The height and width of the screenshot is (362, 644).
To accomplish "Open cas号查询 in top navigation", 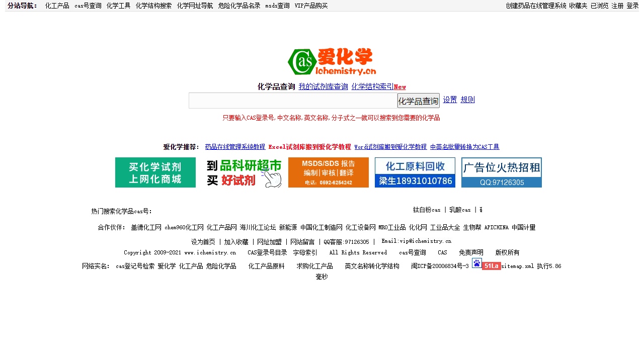I will coord(88,6).
